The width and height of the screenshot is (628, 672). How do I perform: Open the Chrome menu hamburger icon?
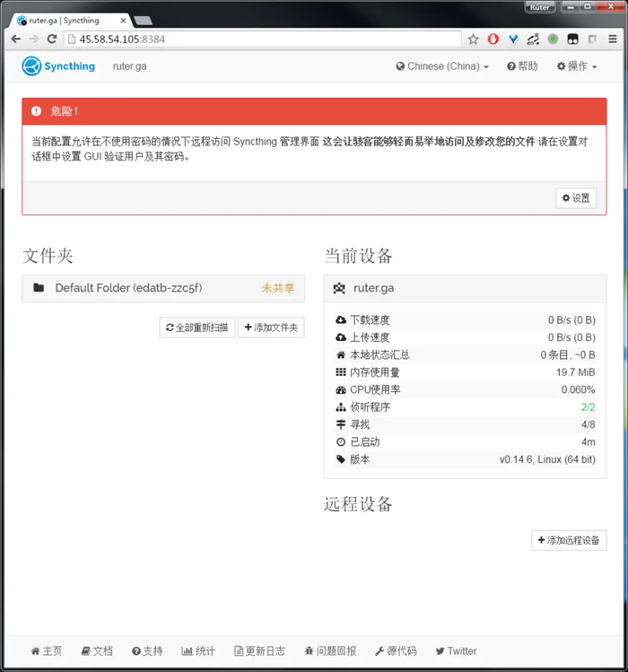pyautogui.click(x=613, y=39)
